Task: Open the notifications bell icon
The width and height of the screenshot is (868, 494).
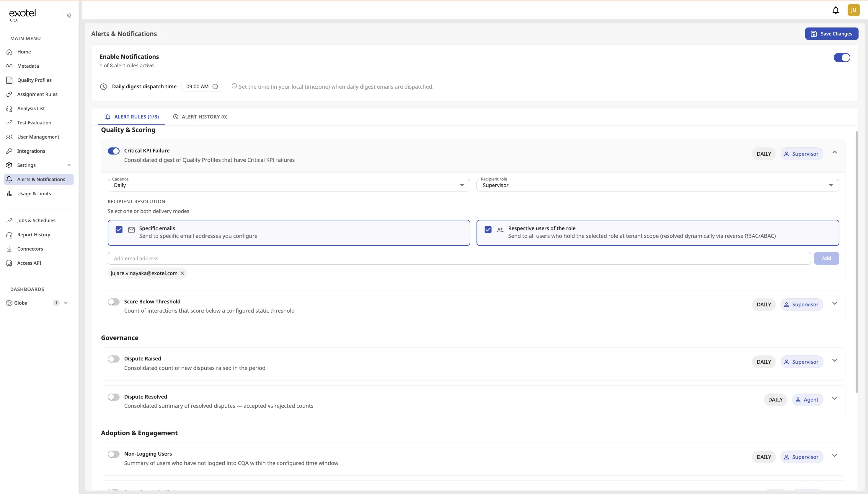Action: pos(836,10)
